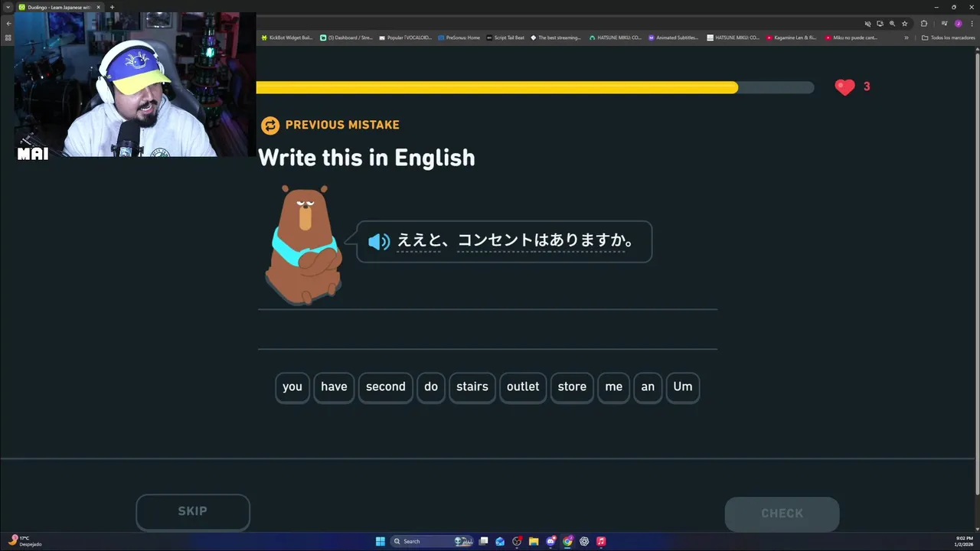This screenshot has height=551, width=980.
Task: Open the weather widget showing 17°C
Action: 24,541
